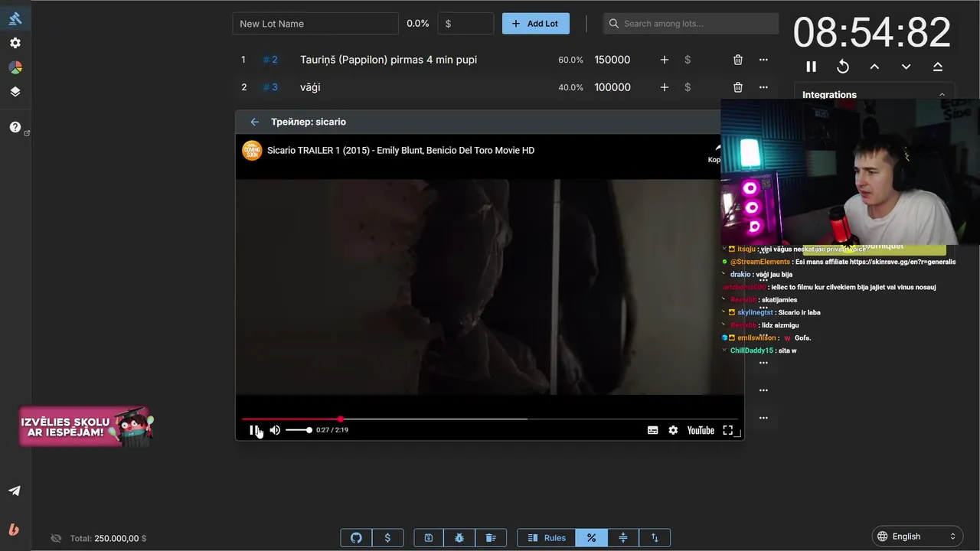Click the dollar icon on Tauriņš lot

tap(688, 60)
